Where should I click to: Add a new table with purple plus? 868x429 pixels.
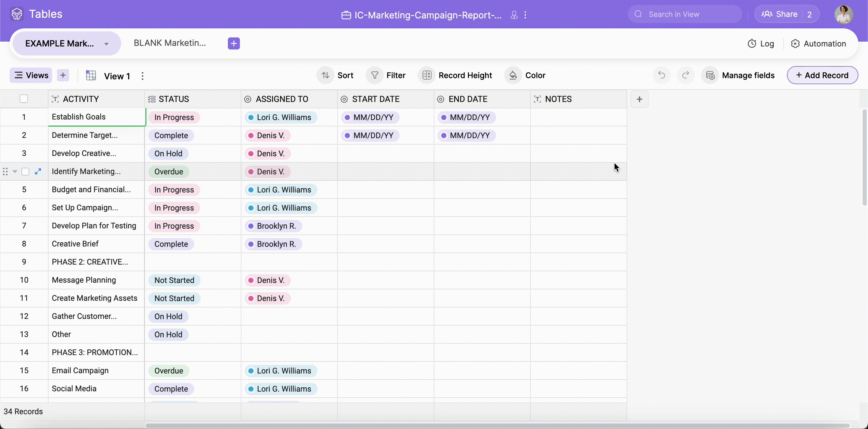[234, 43]
